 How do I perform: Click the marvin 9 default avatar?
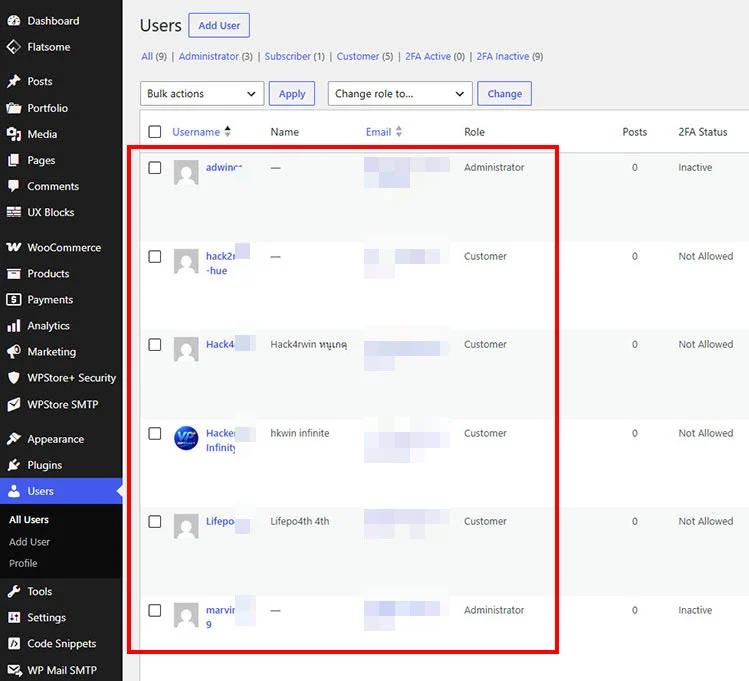186,615
